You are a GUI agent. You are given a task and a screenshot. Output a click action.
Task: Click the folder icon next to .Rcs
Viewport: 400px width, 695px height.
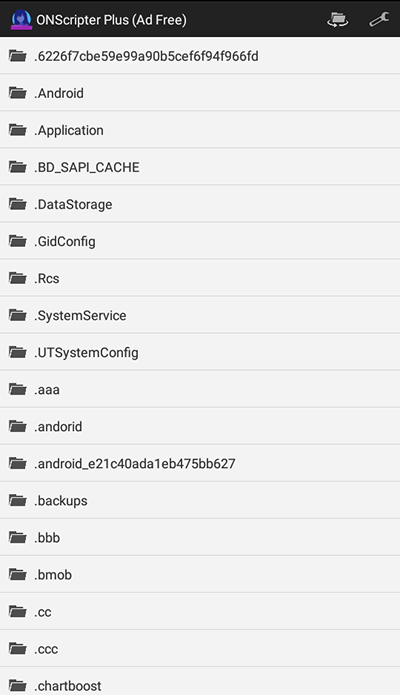[18, 278]
